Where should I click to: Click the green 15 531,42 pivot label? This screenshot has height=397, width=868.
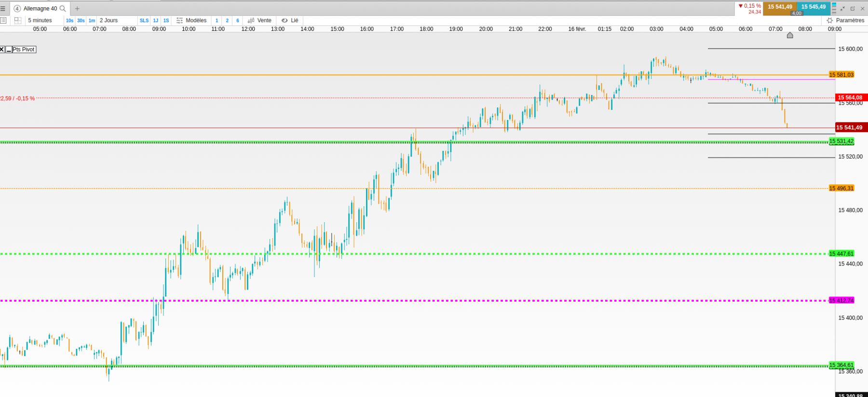(x=841, y=141)
